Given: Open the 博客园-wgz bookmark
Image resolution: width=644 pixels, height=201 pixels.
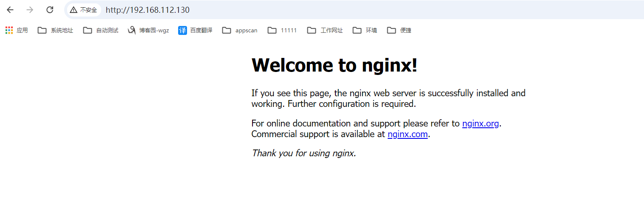Looking at the screenshot, I should click(x=148, y=30).
